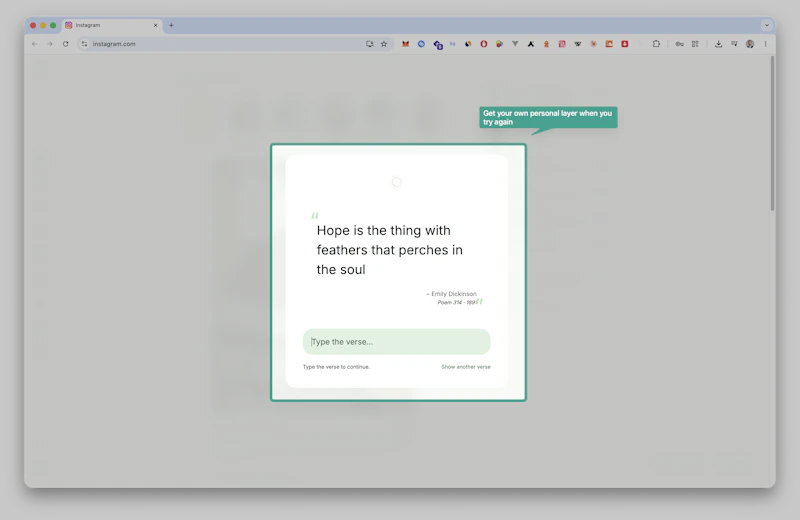The image size is (800, 520).
Task: Open the Extensions puzzle-piece menu
Action: pyautogui.click(x=656, y=44)
